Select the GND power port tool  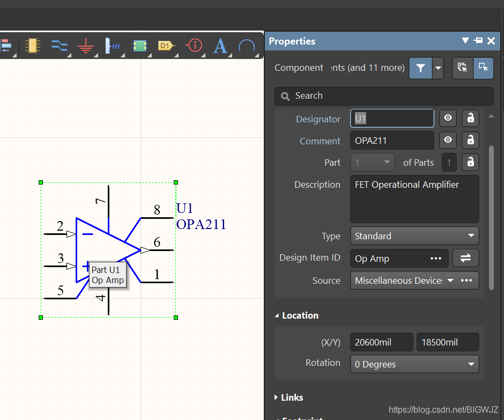point(85,46)
